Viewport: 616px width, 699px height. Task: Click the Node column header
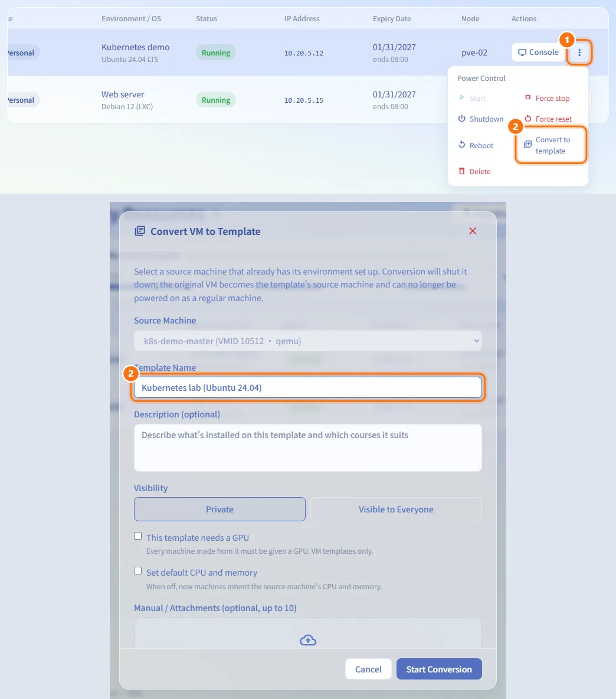(470, 19)
